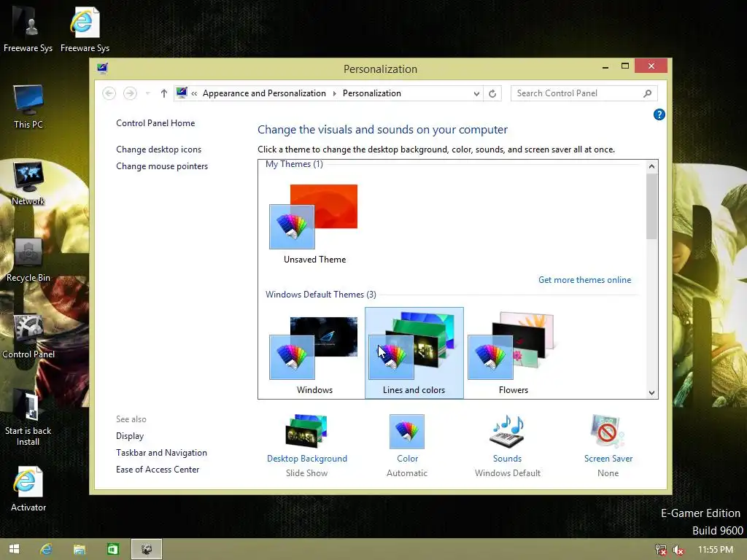Screen dimensions: 747x560
Task: Click the Forward navigation arrow
Action: tap(130, 93)
